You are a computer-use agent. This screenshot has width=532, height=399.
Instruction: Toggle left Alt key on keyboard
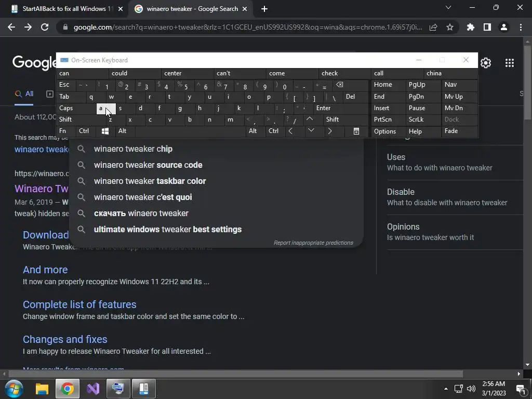click(x=125, y=131)
